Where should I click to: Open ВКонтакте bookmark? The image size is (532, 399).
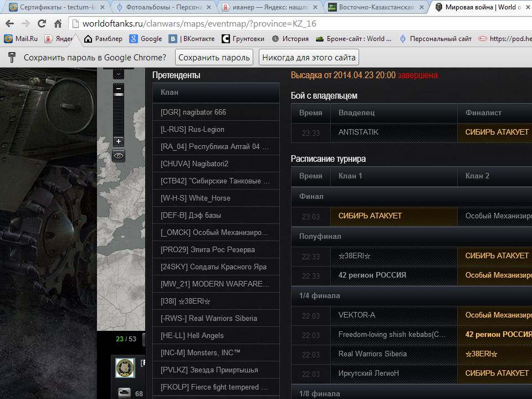pos(192,39)
